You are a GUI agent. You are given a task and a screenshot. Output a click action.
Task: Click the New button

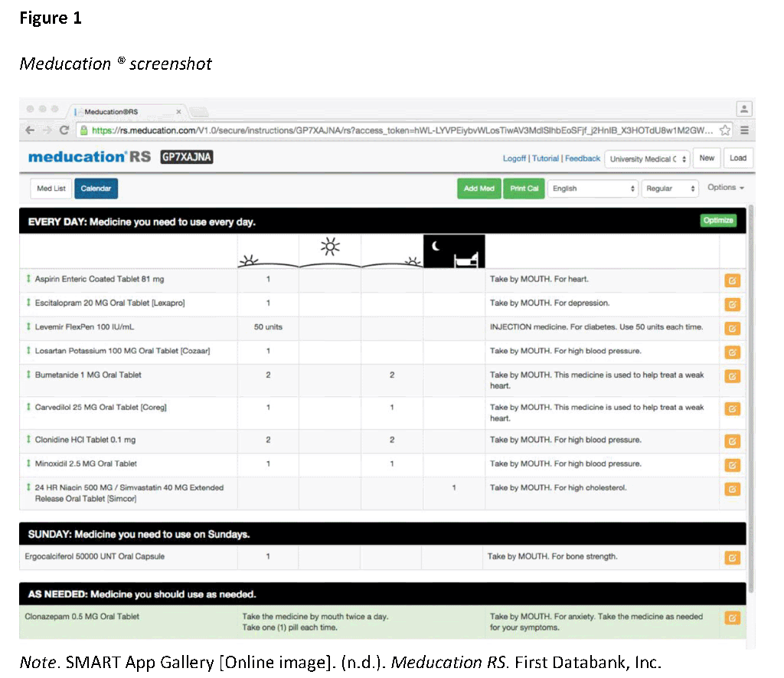point(707,158)
